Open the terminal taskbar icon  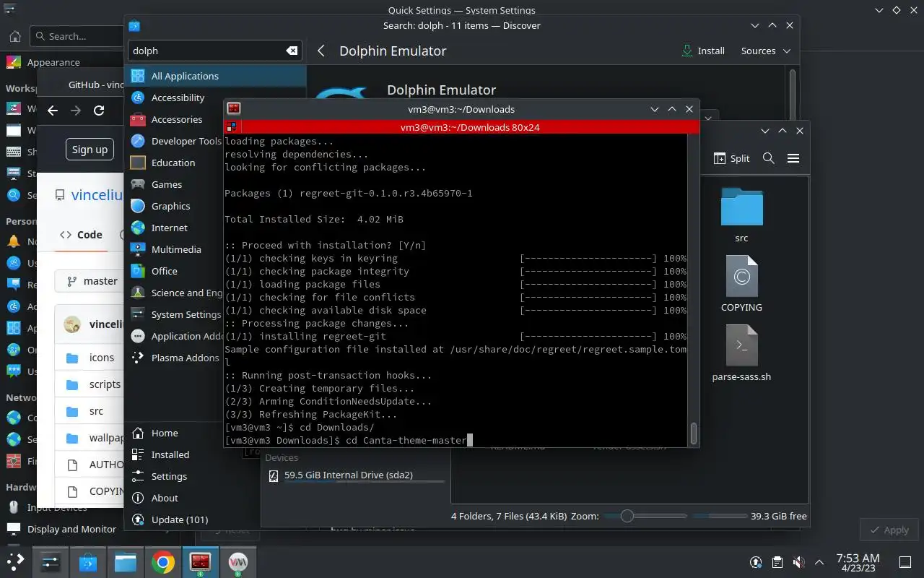tap(201, 561)
